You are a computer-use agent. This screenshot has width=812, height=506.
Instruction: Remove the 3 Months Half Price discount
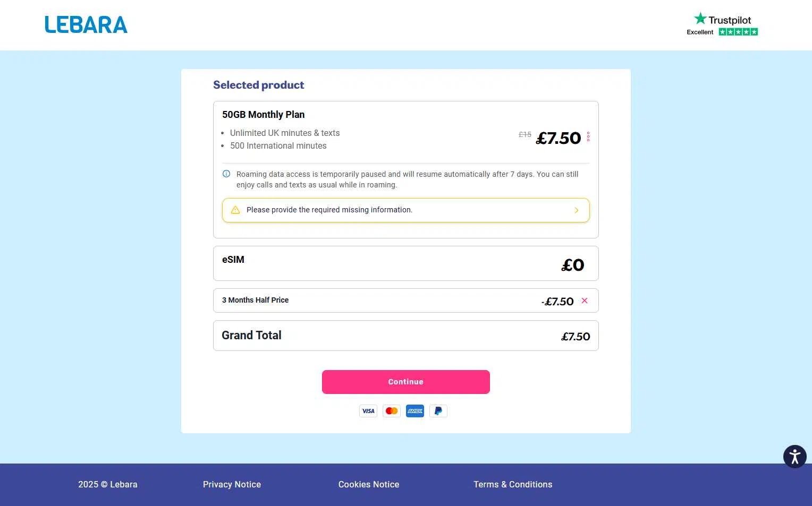tap(585, 301)
